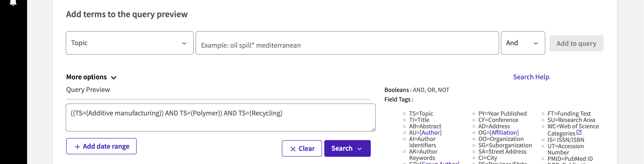Click the Add to query button
This screenshot has height=164, width=644.
pyautogui.click(x=576, y=44)
